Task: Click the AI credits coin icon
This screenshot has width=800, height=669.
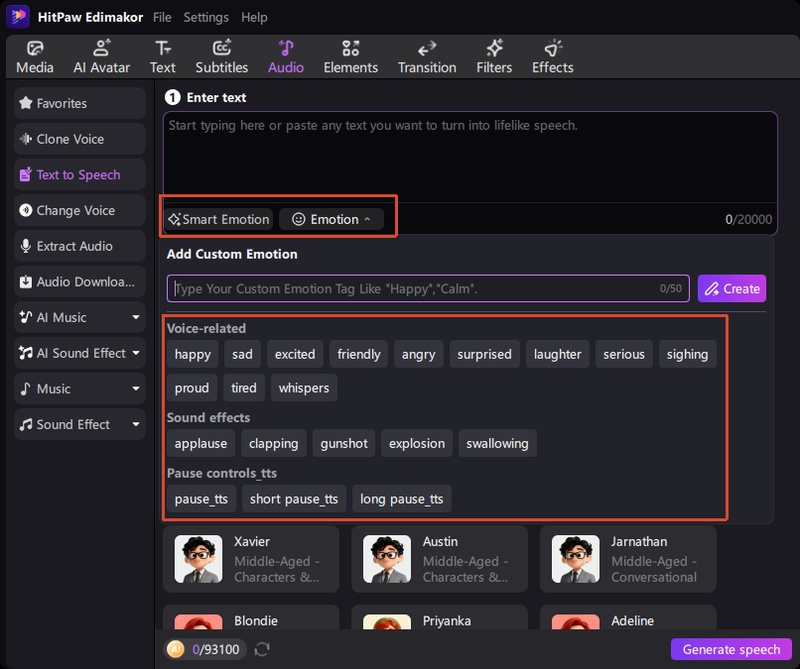Action: click(x=176, y=649)
